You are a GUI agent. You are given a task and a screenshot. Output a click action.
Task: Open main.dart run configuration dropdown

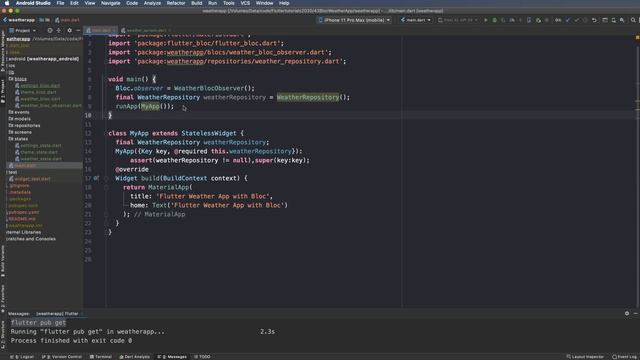pos(416,20)
